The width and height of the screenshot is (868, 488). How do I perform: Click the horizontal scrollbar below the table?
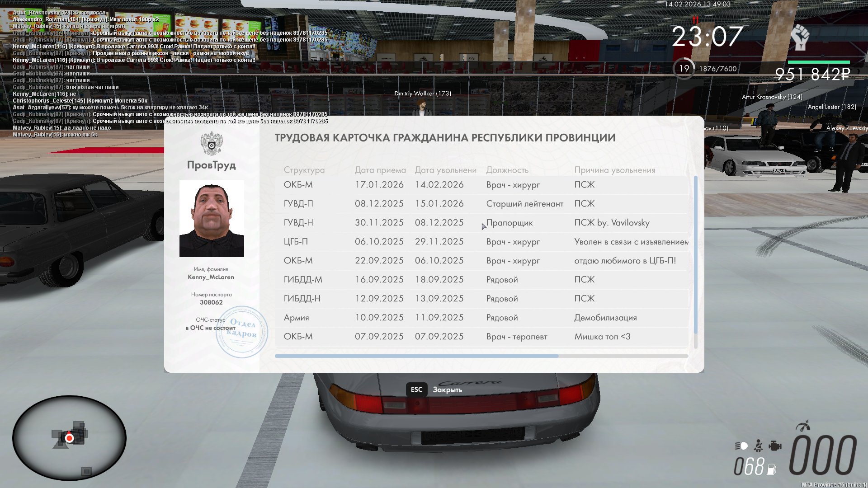click(416, 356)
